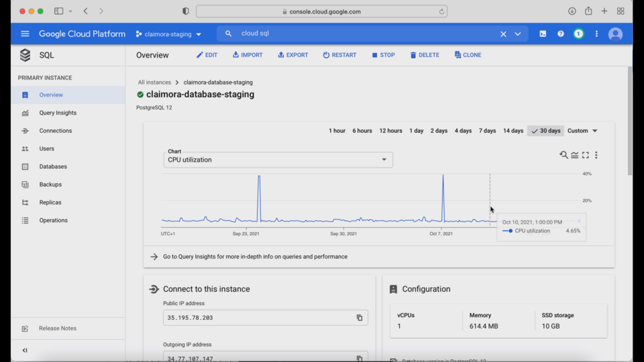Go forward in browser history
This screenshot has height=362, width=644.
[x=101, y=11]
